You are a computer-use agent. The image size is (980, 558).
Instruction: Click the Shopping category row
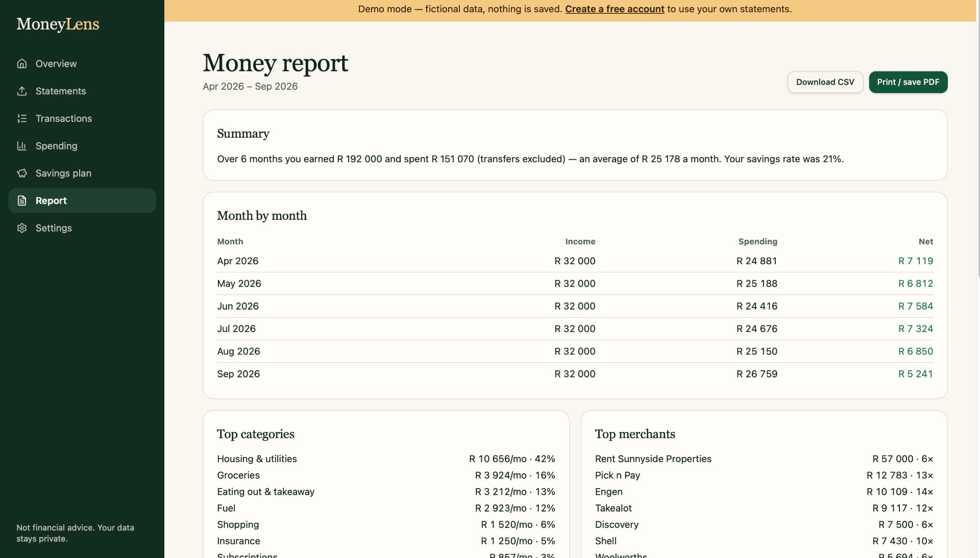[386, 525]
